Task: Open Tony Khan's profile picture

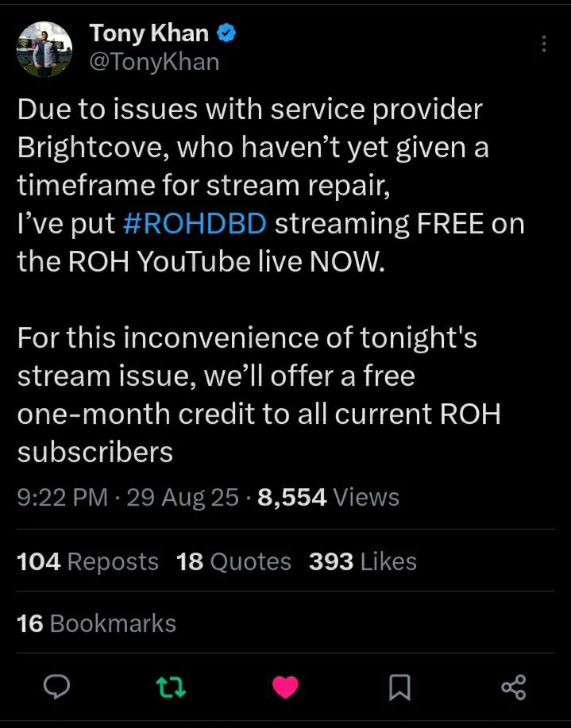Action: point(44,48)
